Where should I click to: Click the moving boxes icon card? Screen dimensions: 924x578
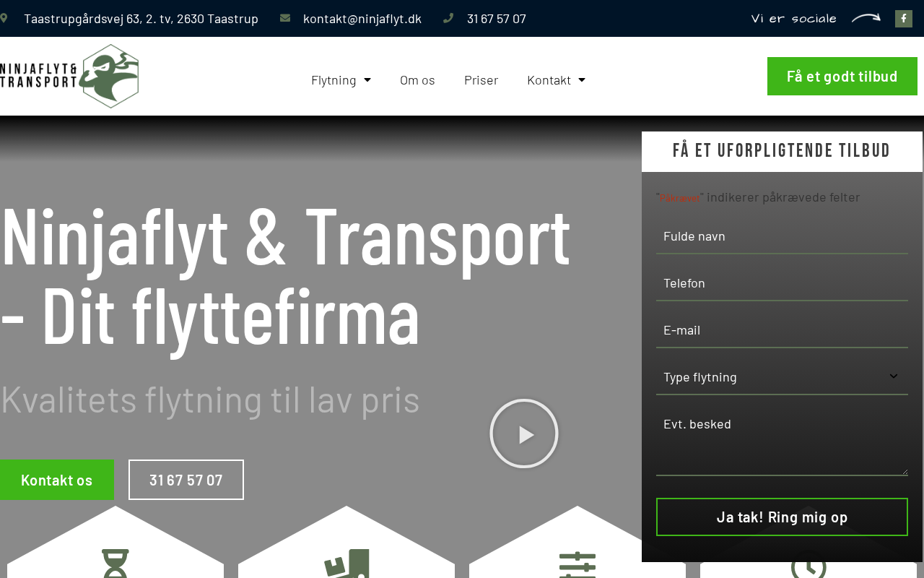click(x=346, y=543)
